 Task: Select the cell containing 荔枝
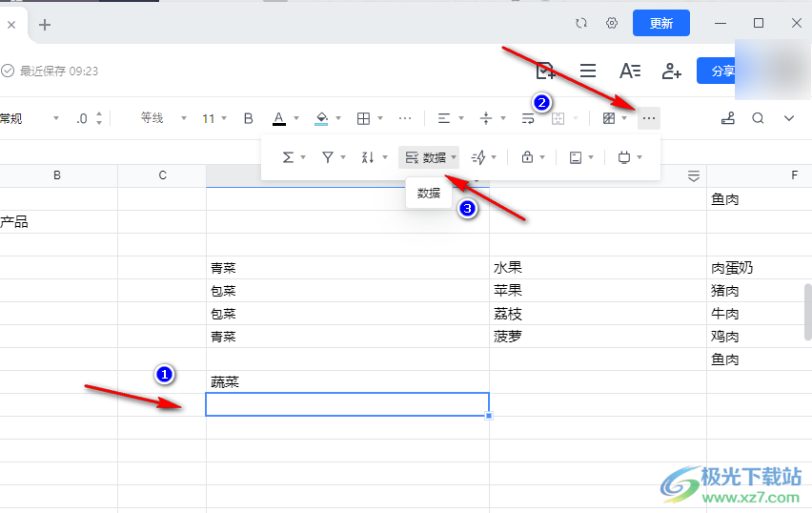[598, 314]
